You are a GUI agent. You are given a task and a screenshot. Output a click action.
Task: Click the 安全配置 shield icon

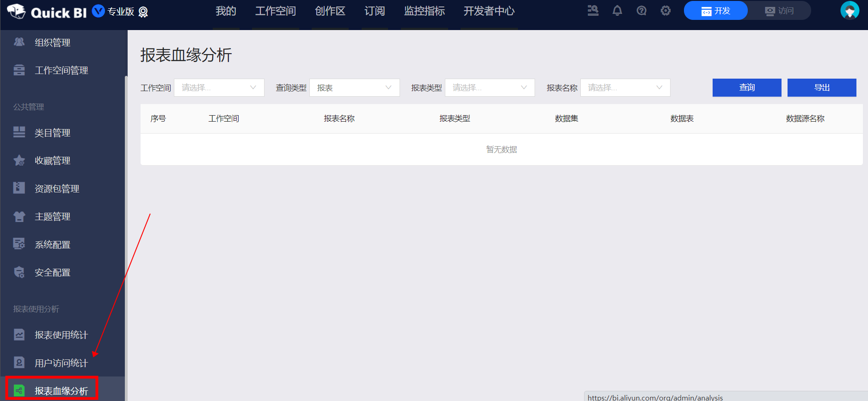coord(19,272)
